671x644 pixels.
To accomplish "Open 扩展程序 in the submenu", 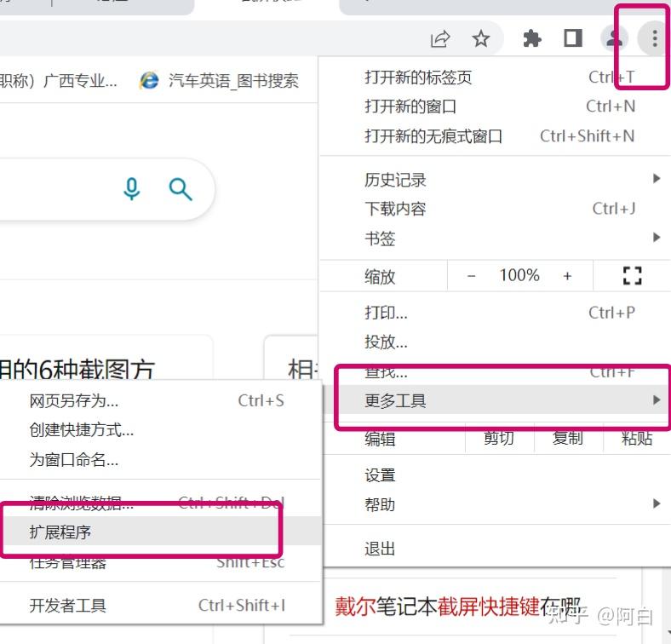I will (160, 532).
